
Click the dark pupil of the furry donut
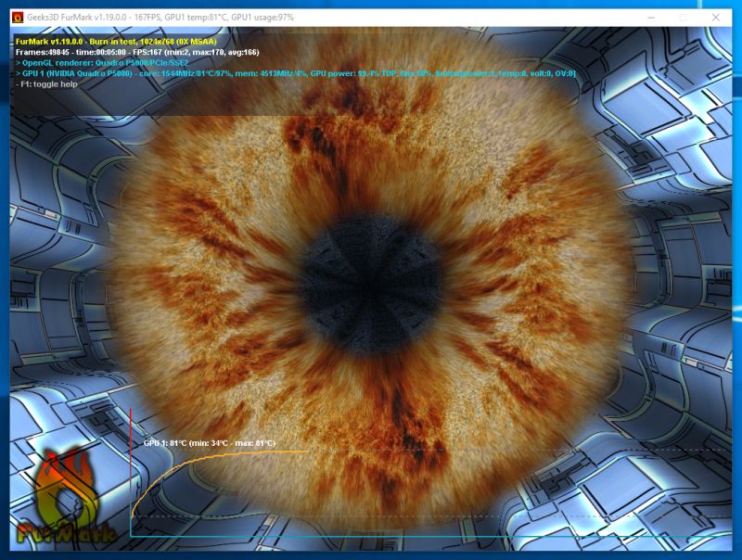tap(370, 284)
